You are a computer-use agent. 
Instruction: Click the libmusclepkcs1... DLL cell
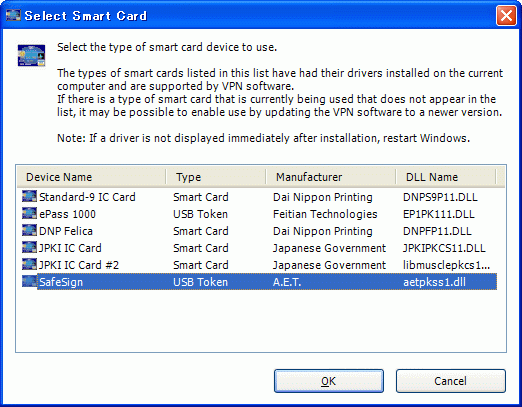(446, 265)
